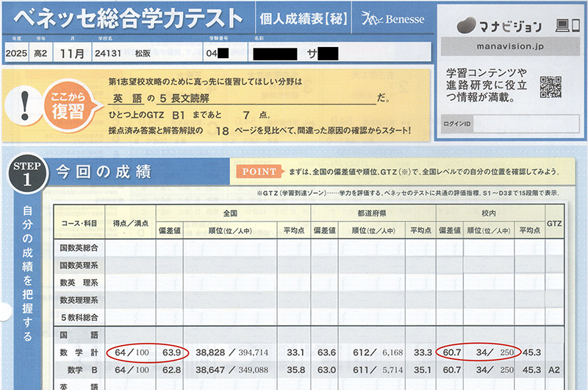588x390 pixels.
Task: Select the 数学B row label
Action: (80, 369)
